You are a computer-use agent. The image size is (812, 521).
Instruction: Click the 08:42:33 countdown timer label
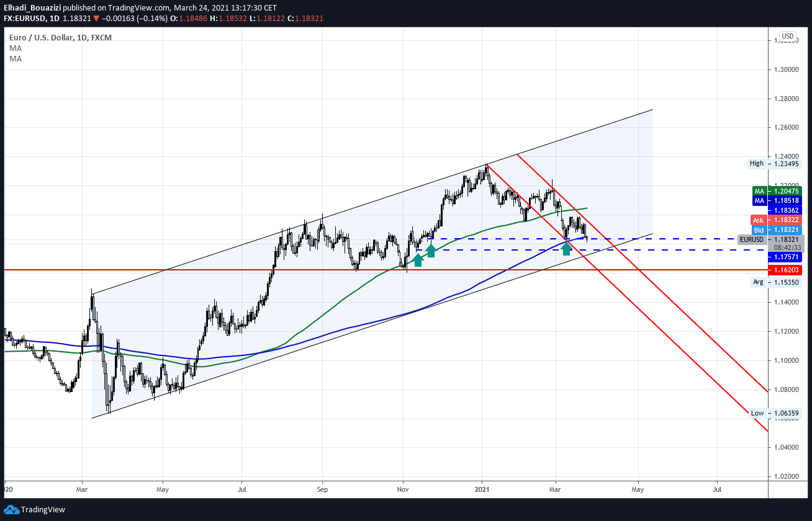click(x=788, y=247)
